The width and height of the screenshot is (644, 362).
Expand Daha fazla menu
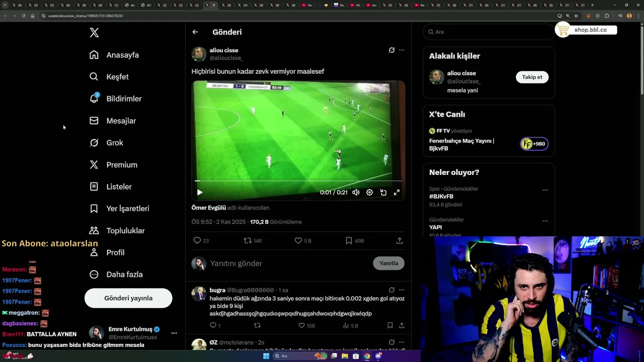pyautogui.click(x=116, y=275)
